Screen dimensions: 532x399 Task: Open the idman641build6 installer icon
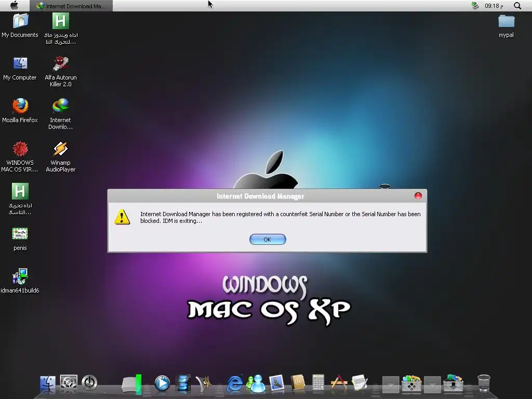click(x=20, y=281)
